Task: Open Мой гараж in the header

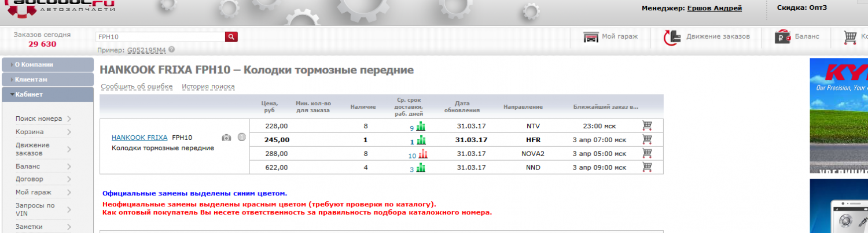Action: [620, 36]
